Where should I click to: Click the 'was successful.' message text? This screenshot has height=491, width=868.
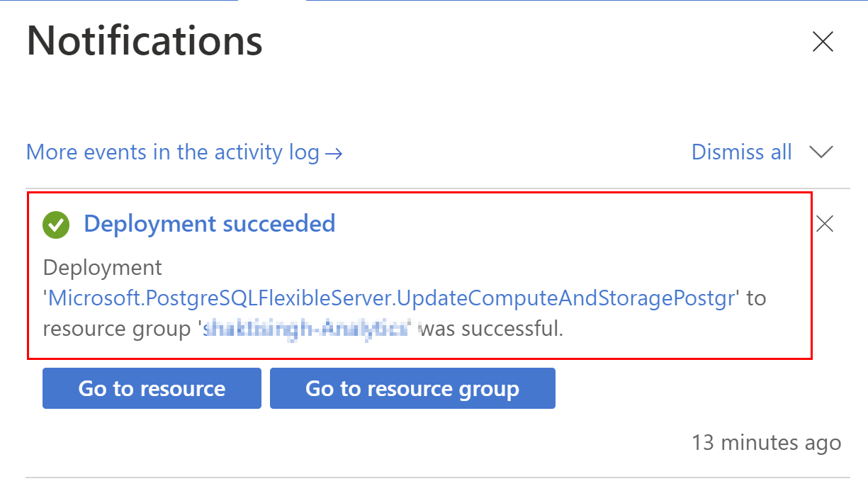491,329
